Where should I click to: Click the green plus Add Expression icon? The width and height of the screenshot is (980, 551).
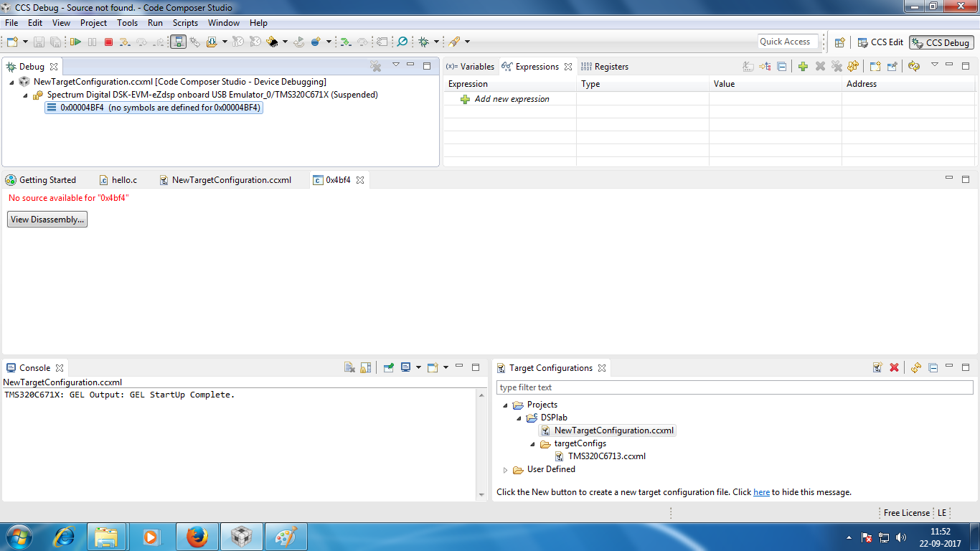pyautogui.click(x=803, y=67)
